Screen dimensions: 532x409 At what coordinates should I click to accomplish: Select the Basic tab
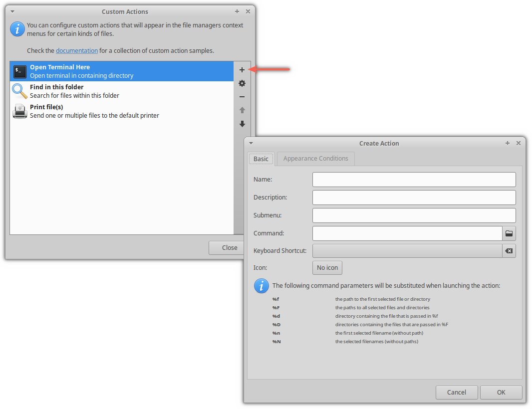261,158
